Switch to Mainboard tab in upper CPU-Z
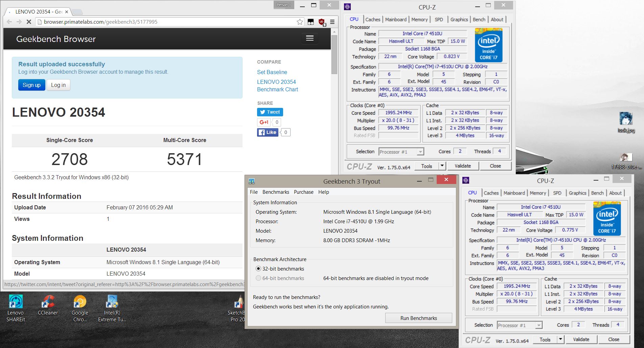Viewport: 644px width, 348px height. point(396,20)
